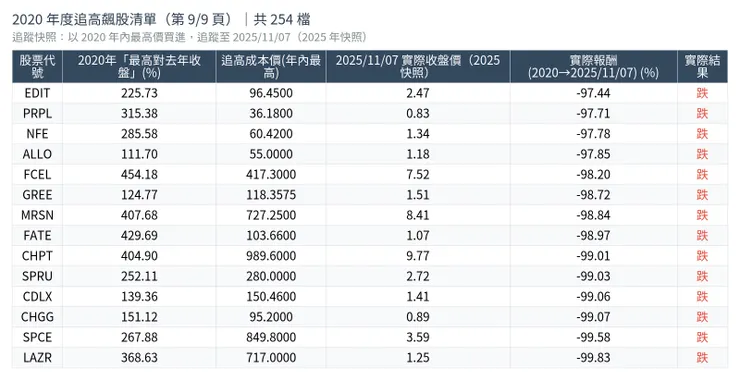Select the FATE ticker cell
This screenshot has height=380, width=740.
point(37,235)
